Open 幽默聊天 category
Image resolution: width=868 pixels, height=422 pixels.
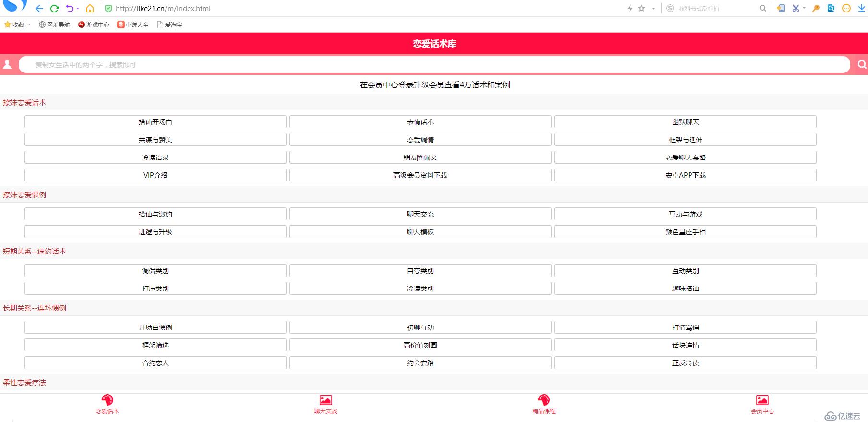click(685, 122)
